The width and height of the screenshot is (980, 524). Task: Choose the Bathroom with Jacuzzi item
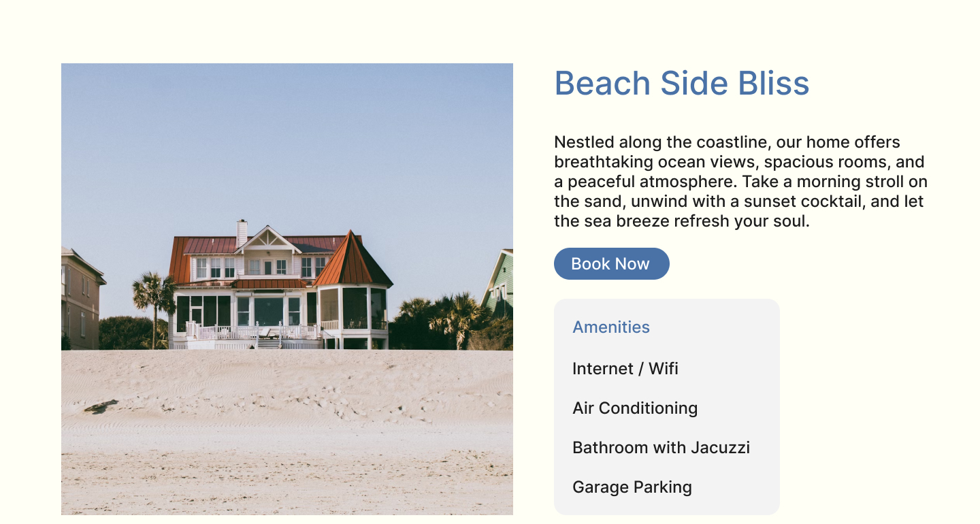pos(661,447)
